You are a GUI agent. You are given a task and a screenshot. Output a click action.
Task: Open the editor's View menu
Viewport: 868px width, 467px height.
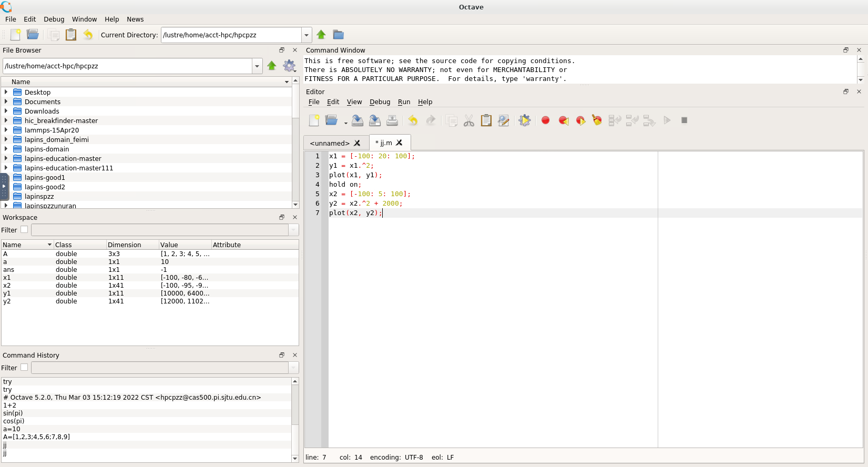point(354,102)
